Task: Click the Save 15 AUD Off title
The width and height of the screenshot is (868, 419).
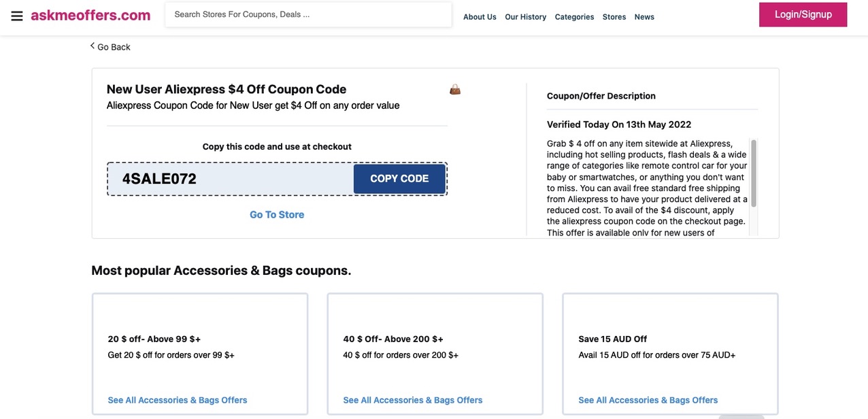Action: click(x=613, y=339)
